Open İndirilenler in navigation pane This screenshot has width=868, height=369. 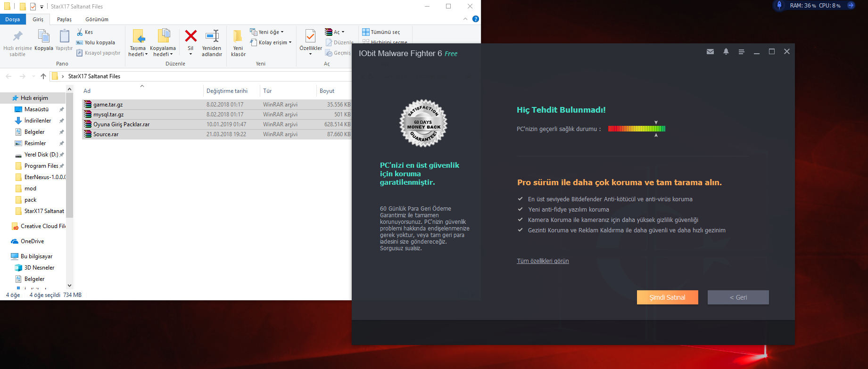coord(38,121)
